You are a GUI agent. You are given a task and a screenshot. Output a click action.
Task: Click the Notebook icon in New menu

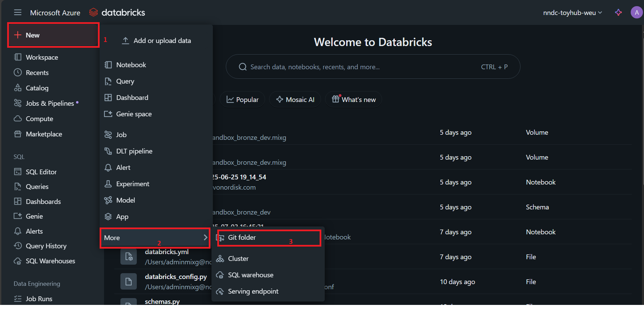tap(108, 65)
